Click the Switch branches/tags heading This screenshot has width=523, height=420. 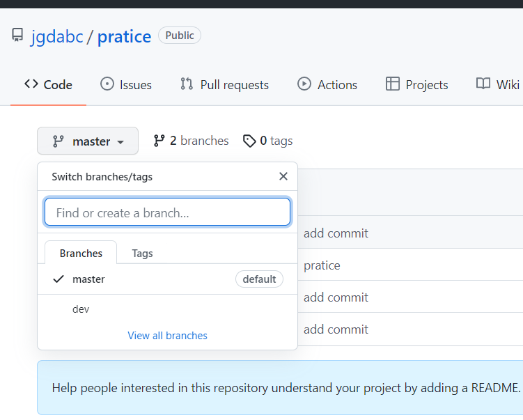(102, 176)
